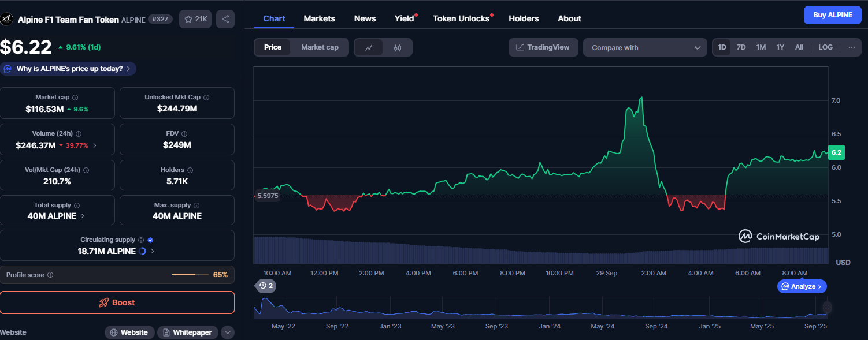The image size is (868, 340).
Task: Switch to the Markets tab
Action: pos(319,18)
